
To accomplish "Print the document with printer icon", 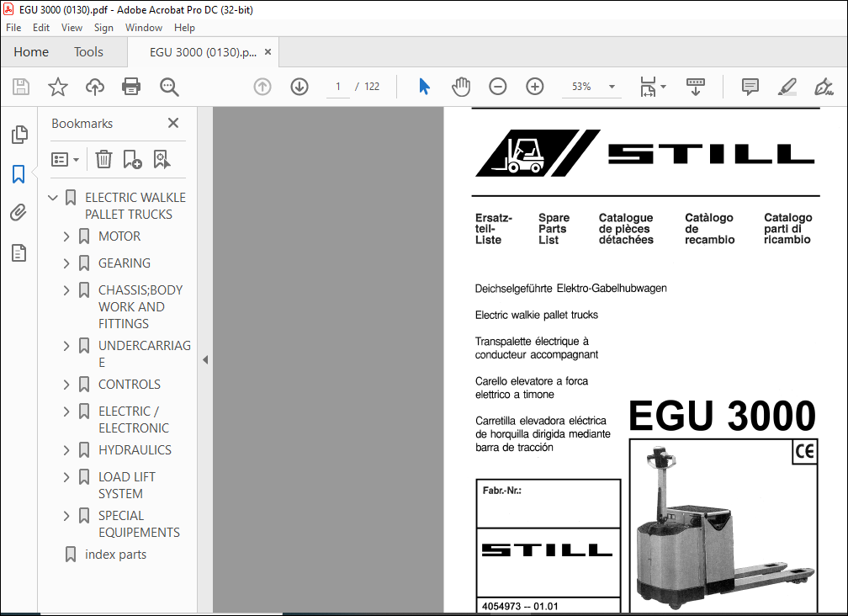I will pyautogui.click(x=131, y=87).
